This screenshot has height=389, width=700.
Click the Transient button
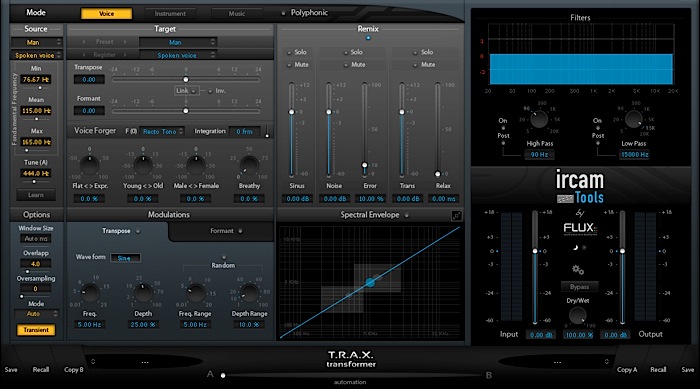36,330
